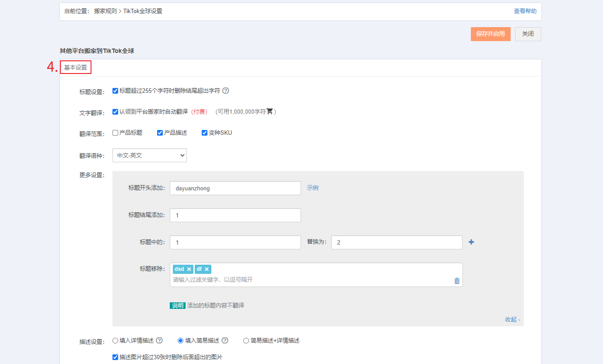
Task: Click the help icon beside 标题设置 checkbox
Action: tap(226, 91)
